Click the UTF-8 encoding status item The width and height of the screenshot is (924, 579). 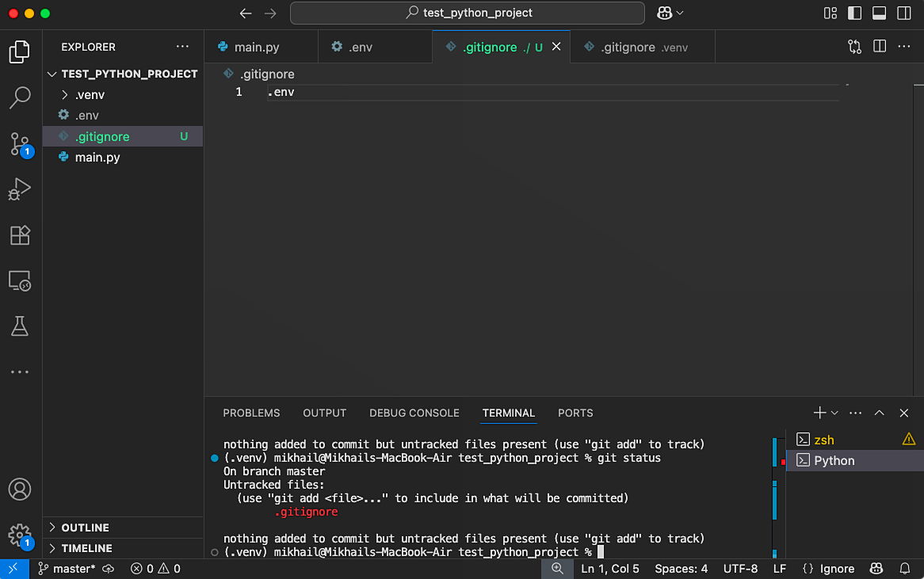740,569
